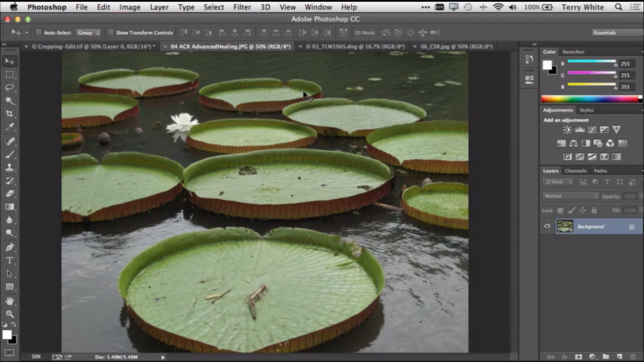Toggle lock transparent pixels

(560, 210)
